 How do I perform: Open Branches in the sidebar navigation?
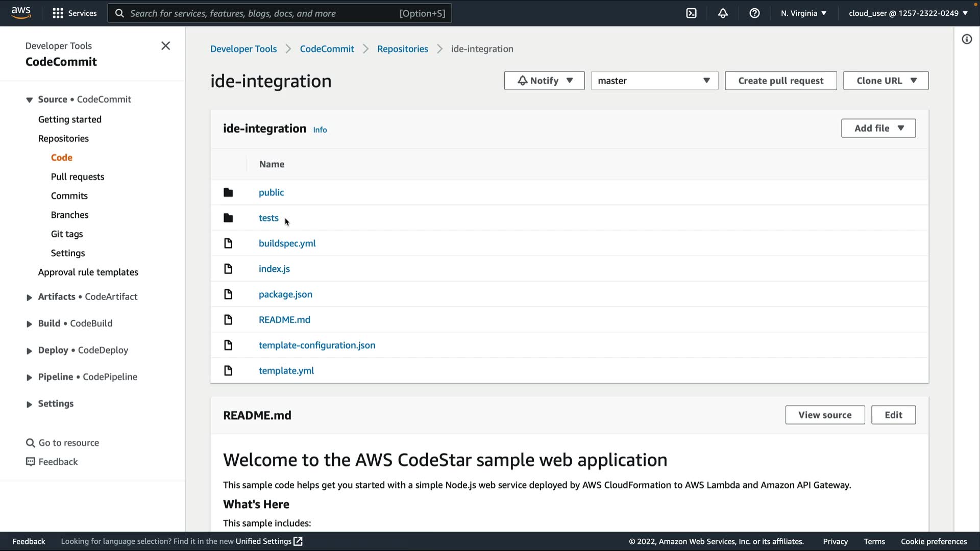click(x=69, y=215)
